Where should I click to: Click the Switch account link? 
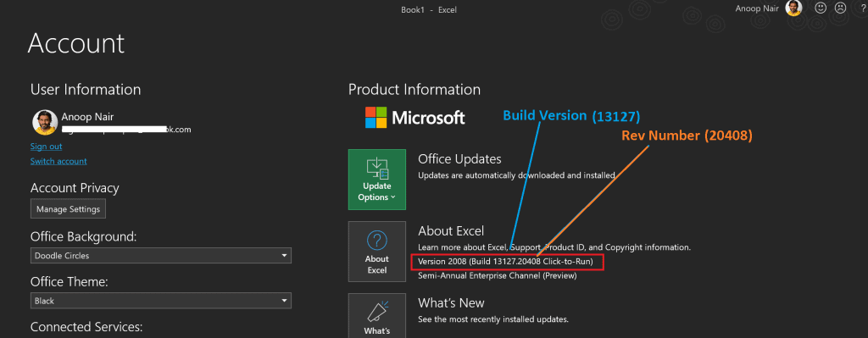pos(58,162)
